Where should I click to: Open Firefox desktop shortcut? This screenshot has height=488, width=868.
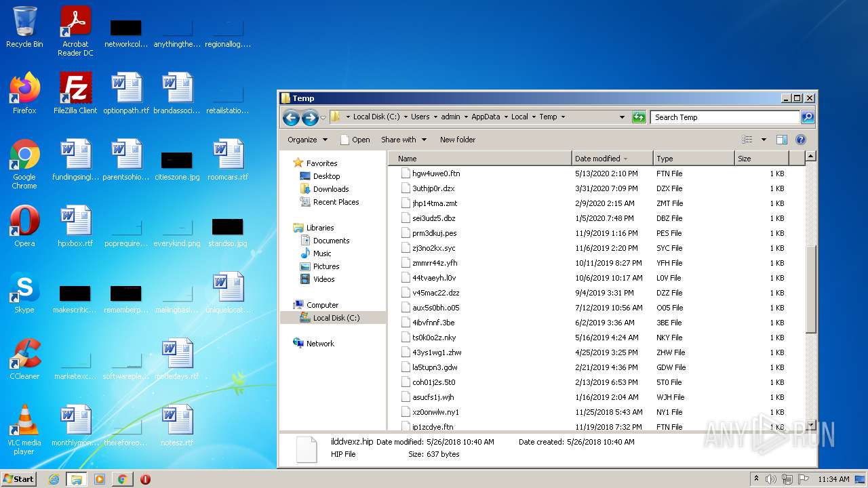pos(24,94)
